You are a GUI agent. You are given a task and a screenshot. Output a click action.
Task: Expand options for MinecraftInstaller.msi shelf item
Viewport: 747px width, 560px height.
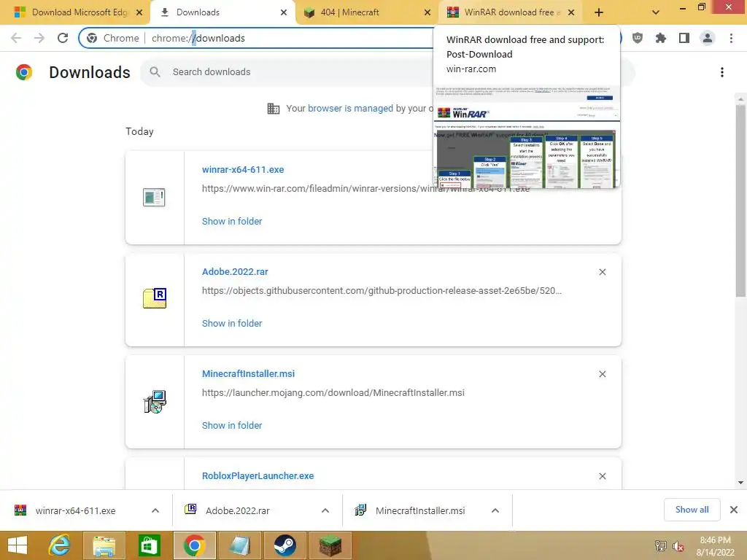click(495, 510)
